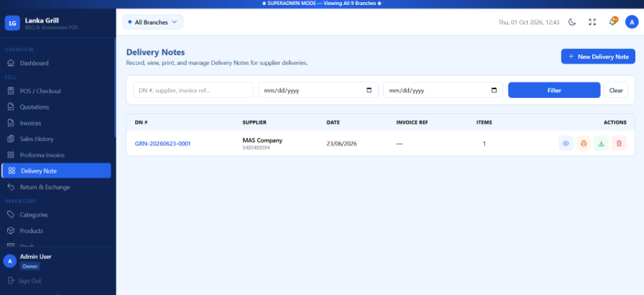Click the New Delivery Note button

[598, 57]
